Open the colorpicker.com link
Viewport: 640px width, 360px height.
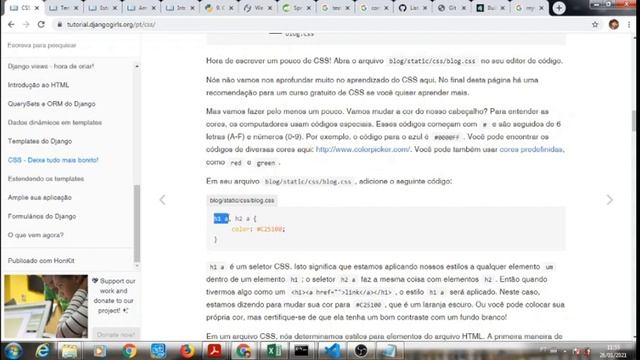click(363, 149)
